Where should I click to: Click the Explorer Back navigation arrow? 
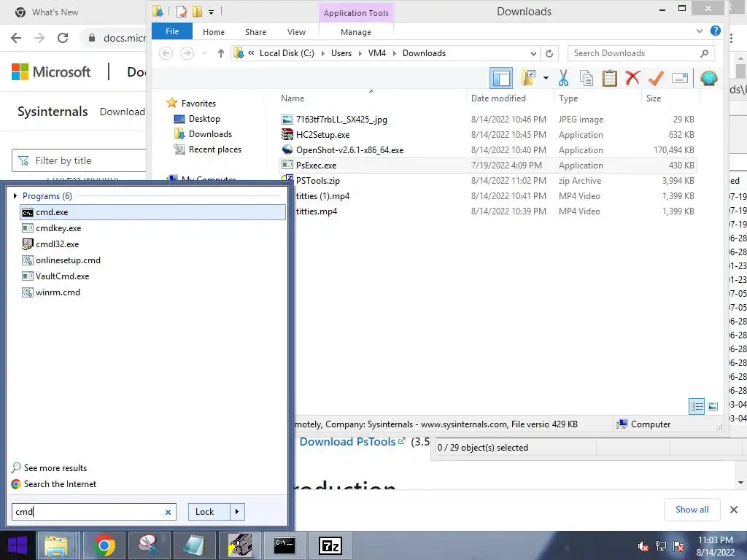click(x=166, y=53)
